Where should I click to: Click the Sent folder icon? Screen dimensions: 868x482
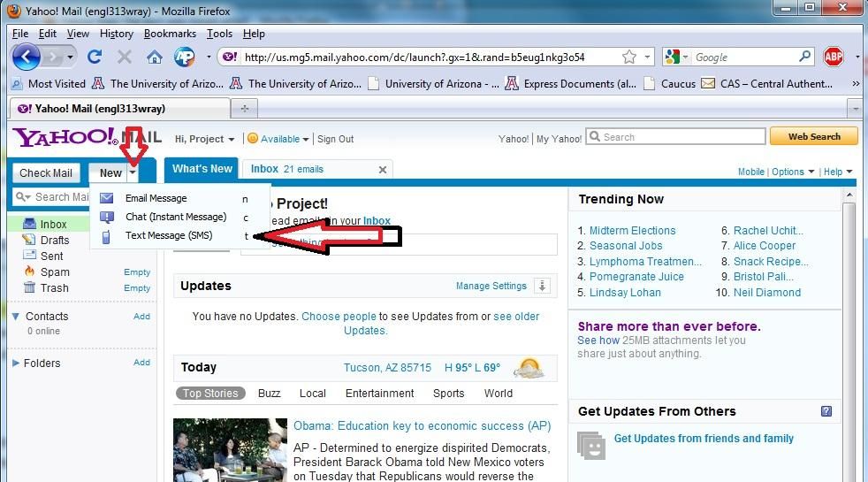(x=29, y=256)
